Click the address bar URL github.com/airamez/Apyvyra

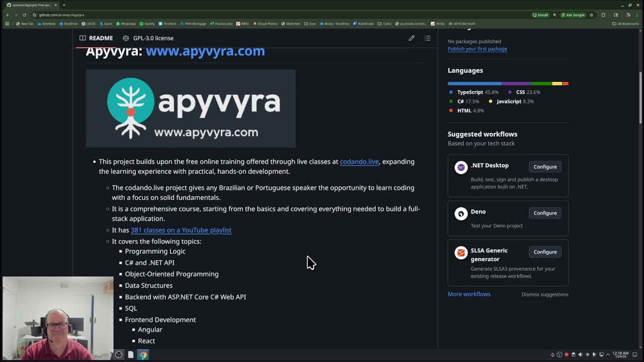pyautogui.click(x=61, y=15)
